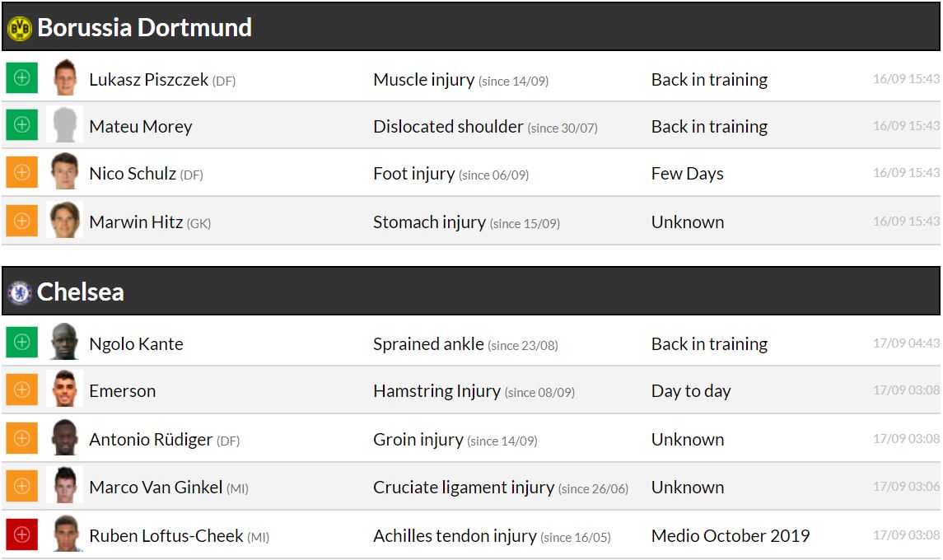Open Ngolo Kante's player photo
This screenshot has width=943, height=560.
click(65, 343)
